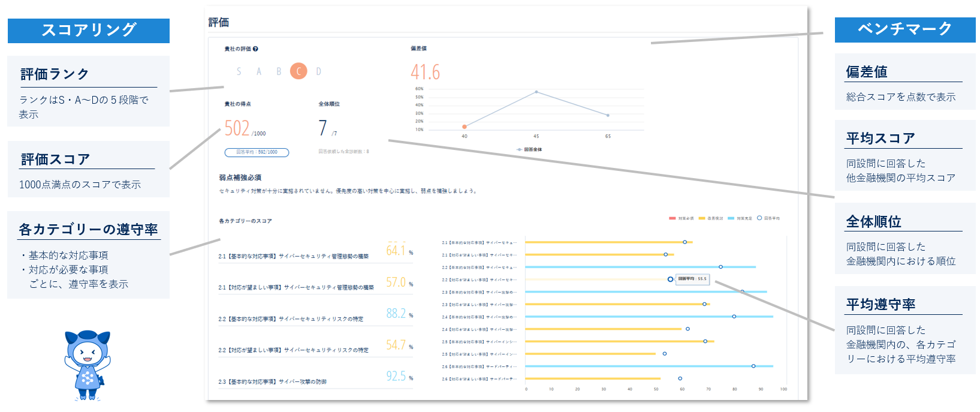Select rank D in the rating scale
The image size is (980, 412).
point(318,71)
